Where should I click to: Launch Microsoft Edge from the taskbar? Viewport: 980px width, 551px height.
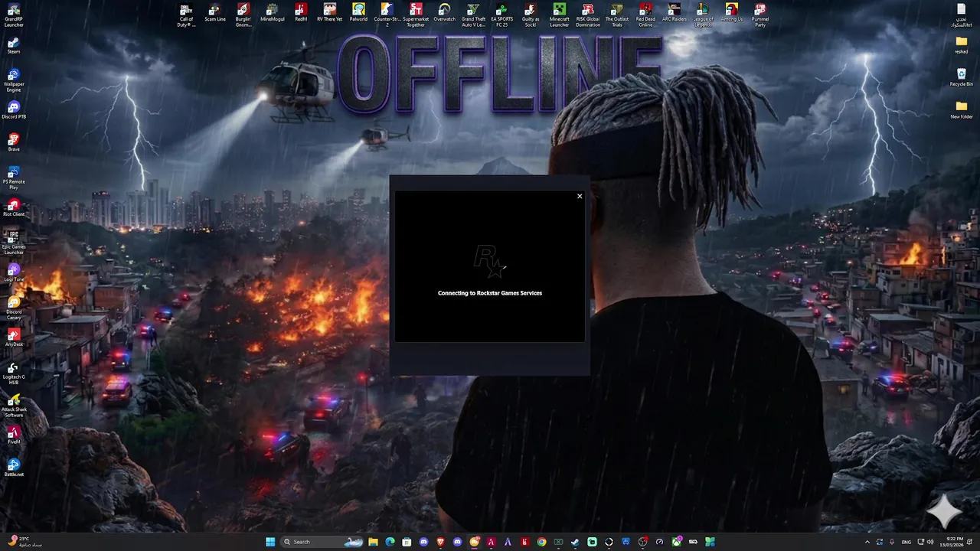coord(390,542)
